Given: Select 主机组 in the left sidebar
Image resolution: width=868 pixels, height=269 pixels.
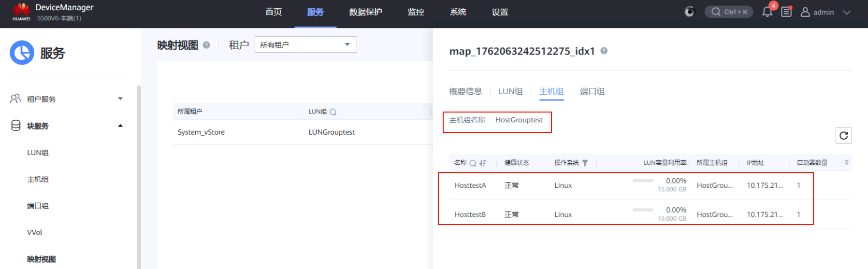Looking at the screenshot, I should tap(38, 179).
